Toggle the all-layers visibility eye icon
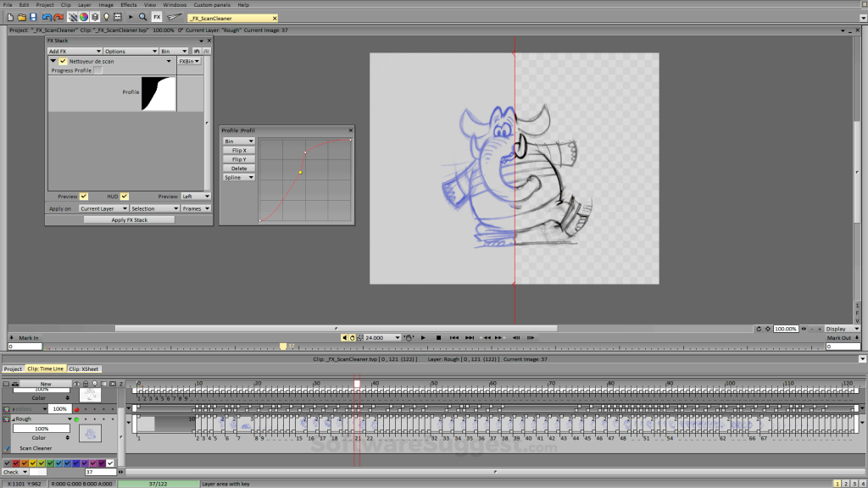868x488 pixels. click(x=76, y=384)
